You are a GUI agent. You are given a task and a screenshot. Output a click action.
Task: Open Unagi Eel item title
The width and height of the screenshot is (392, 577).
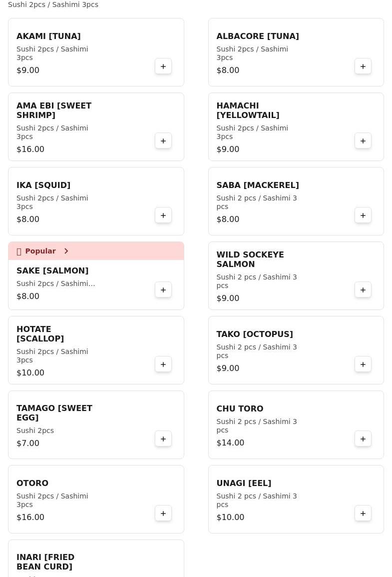[x=244, y=483]
